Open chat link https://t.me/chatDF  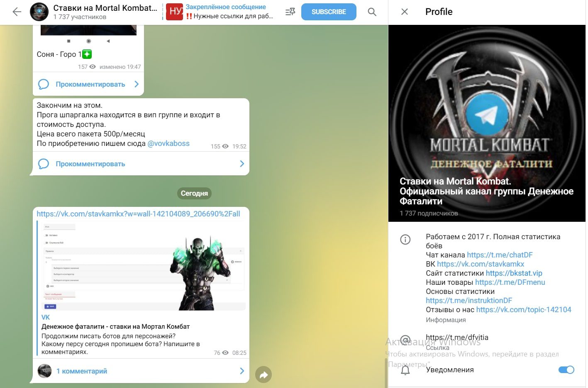click(500, 255)
